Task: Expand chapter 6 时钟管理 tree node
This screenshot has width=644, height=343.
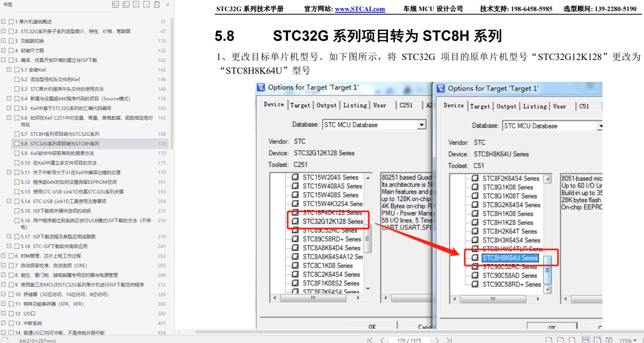Action: [3, 256]
